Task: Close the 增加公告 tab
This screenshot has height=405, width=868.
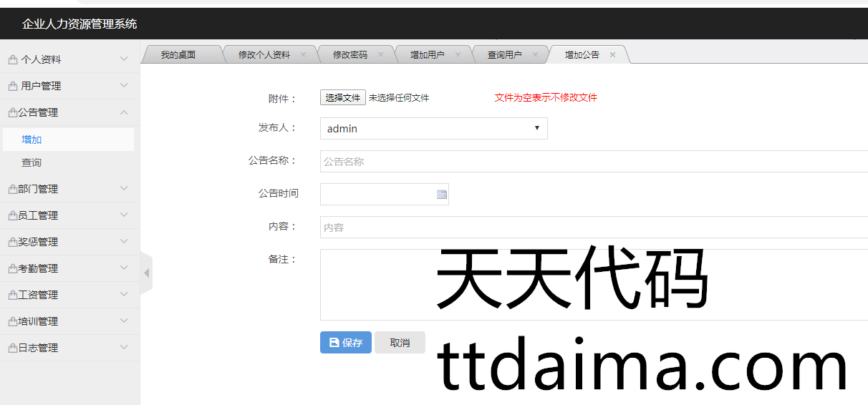Action: pyautogui.click(x=612, y=54)
